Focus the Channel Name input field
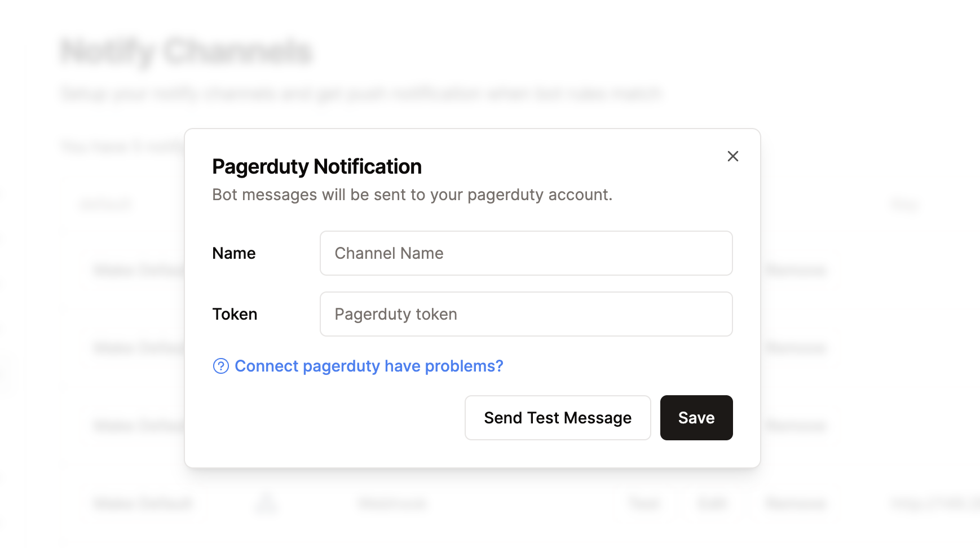 pos(526,253)
